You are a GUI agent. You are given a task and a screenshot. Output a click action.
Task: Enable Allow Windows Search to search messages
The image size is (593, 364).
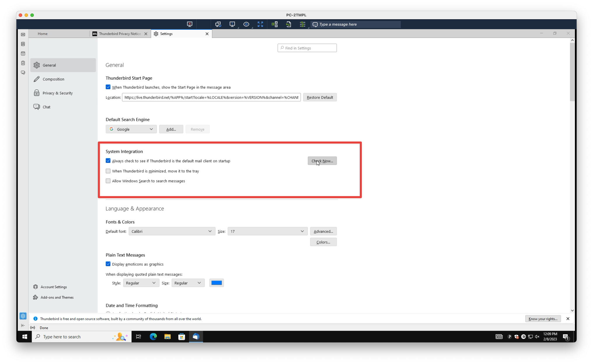108,181
